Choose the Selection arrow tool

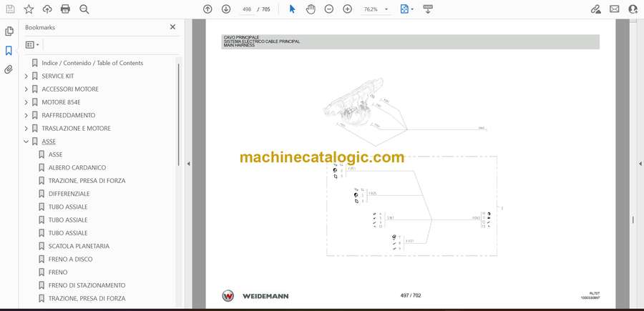[x=292, y=9]
